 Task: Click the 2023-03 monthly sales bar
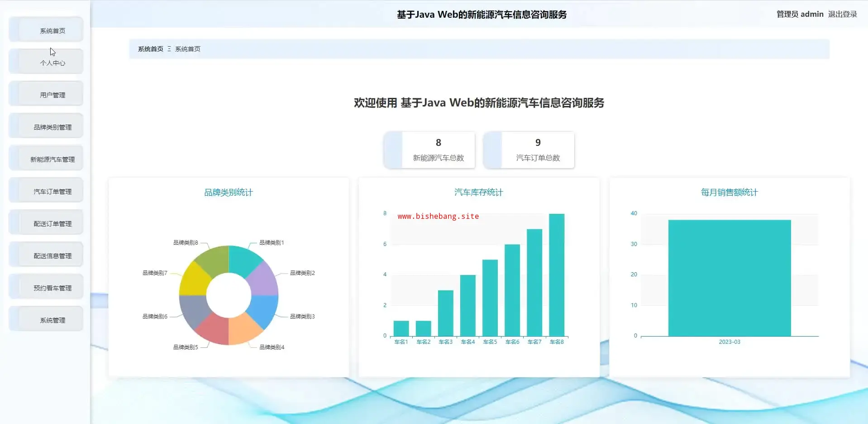pyautogui.click(x=729, y=278)
